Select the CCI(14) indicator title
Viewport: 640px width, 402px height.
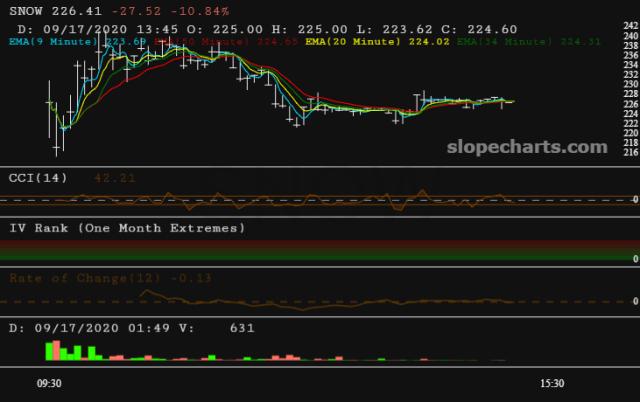point(36,177)
